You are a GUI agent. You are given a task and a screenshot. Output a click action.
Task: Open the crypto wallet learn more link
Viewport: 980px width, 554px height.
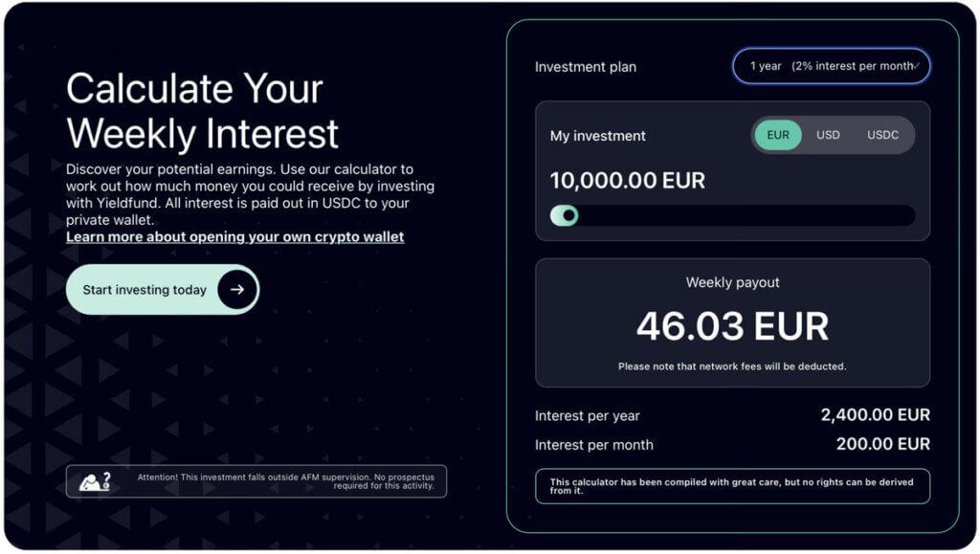click(x=234, y=236)
